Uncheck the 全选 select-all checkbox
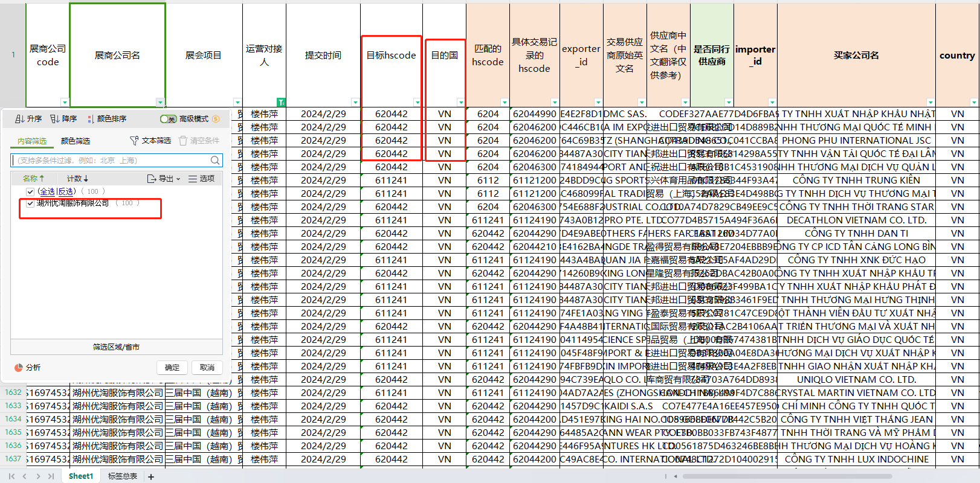This screenshot has width=980, height=483. coord(30,191)
